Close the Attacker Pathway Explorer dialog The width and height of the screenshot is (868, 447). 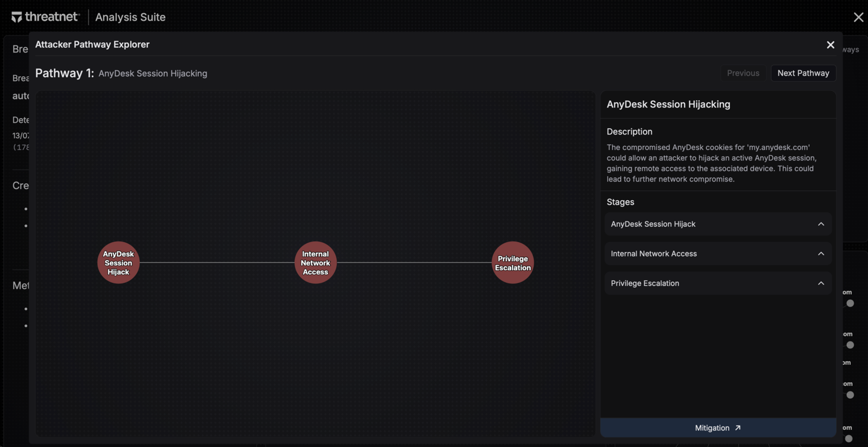point(830,45)
